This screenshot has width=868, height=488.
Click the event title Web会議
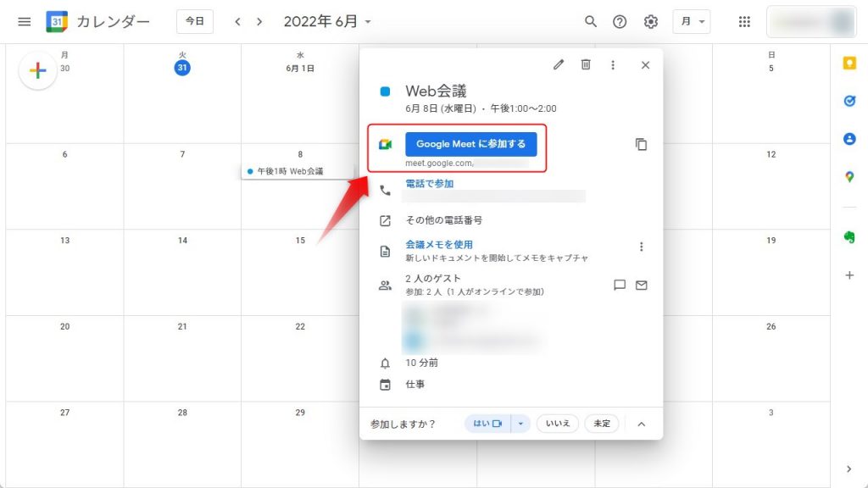click(437, 91)
